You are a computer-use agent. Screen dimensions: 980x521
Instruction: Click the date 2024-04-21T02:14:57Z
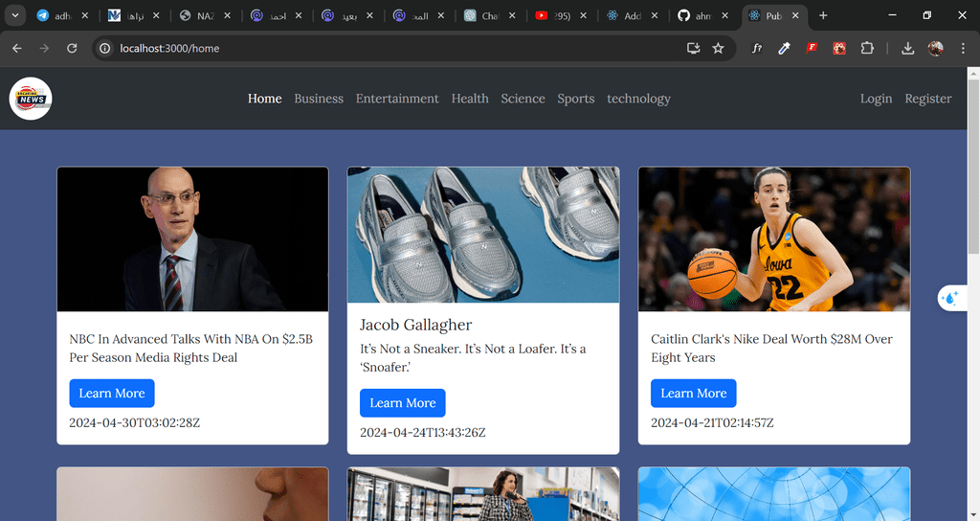click(712, 422)
